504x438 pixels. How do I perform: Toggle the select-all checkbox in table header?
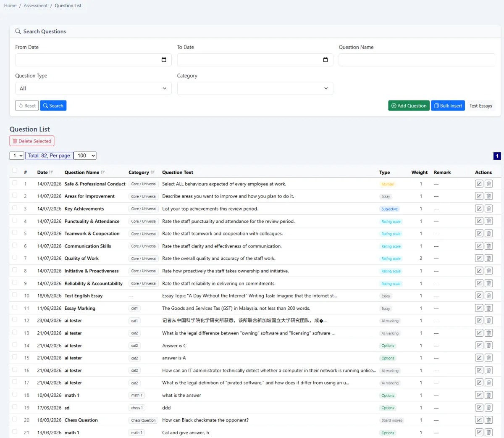point(15,170)
